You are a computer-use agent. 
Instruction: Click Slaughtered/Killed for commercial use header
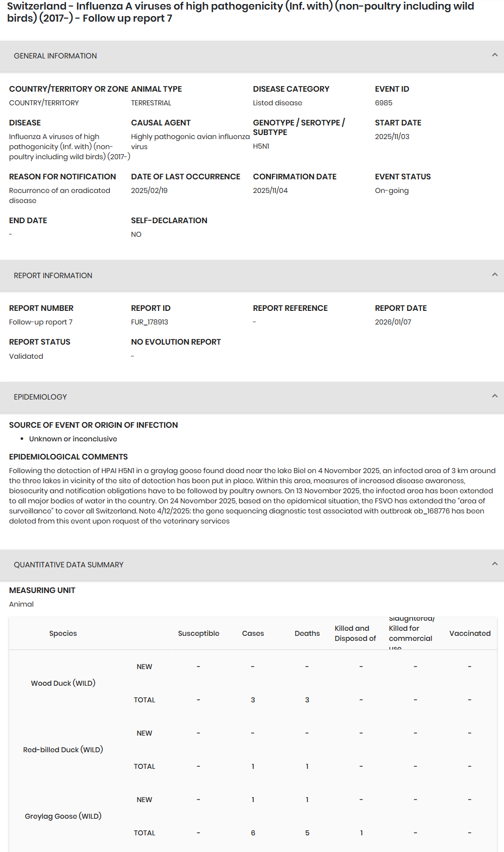(x=410, y=633)
